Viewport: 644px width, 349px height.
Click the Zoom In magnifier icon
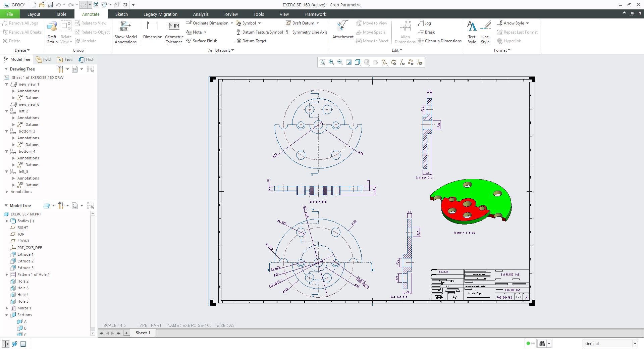coord(331,62)
